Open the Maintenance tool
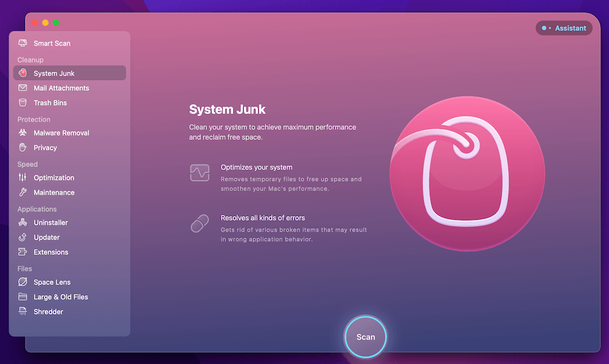This screenshot has width=609, height=364. coord(55,192)
